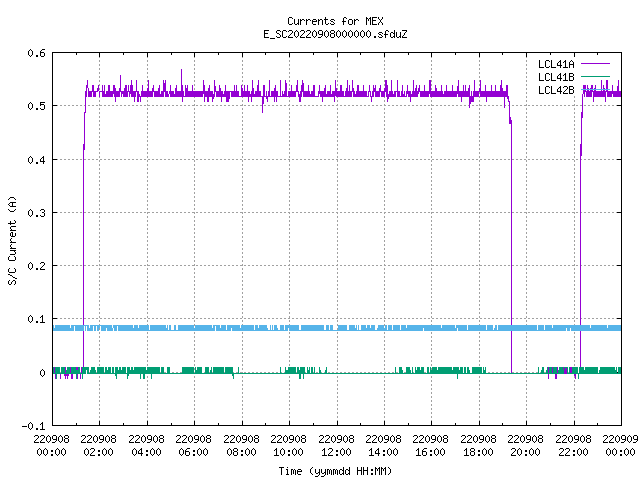
Task: Click the blue LCL42B legend line sample
Action: pyautogui.click(x=595, y=89)
